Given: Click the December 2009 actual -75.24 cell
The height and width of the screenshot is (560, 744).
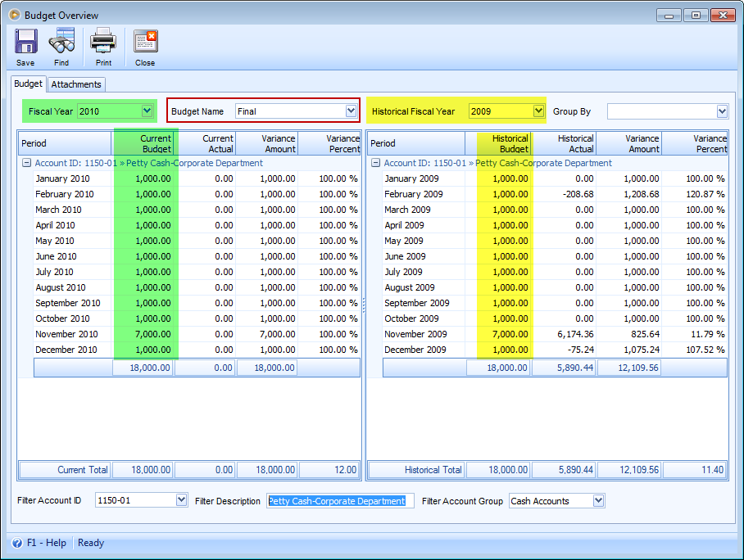Looking at the screenshot, I should tap(564, 350).
